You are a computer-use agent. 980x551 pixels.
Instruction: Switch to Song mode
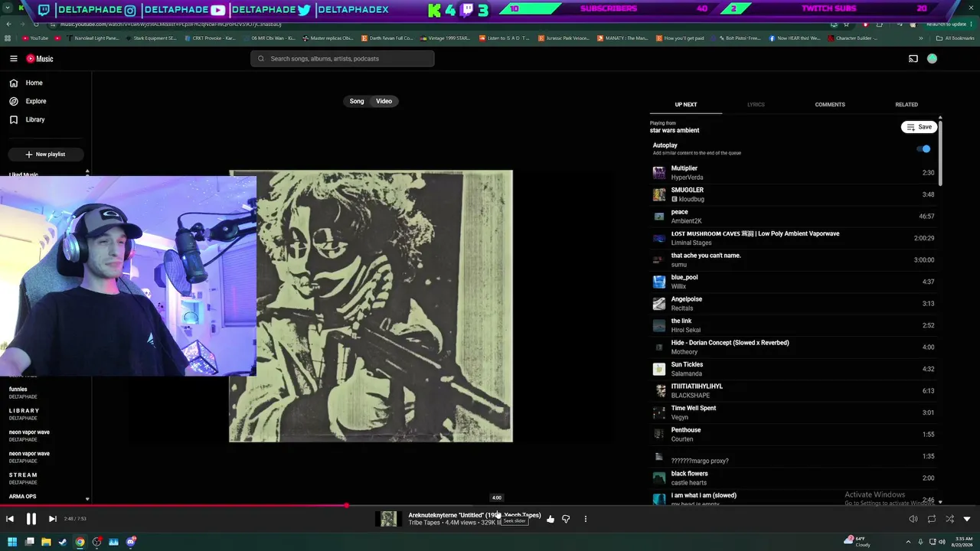click(x=357, y=101)
